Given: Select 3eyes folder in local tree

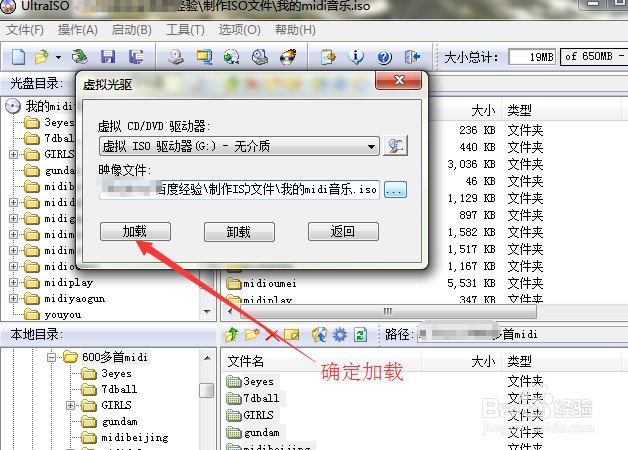Looking at the screenshot, I should pyautogui.click(x=116, y=374).
